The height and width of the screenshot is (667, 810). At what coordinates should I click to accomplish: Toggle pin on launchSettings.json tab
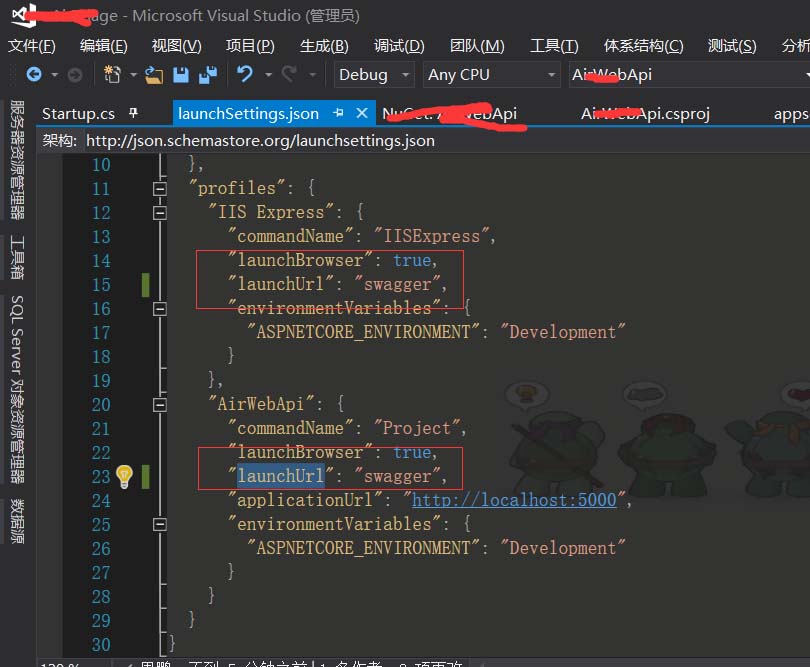click(338, 113)
